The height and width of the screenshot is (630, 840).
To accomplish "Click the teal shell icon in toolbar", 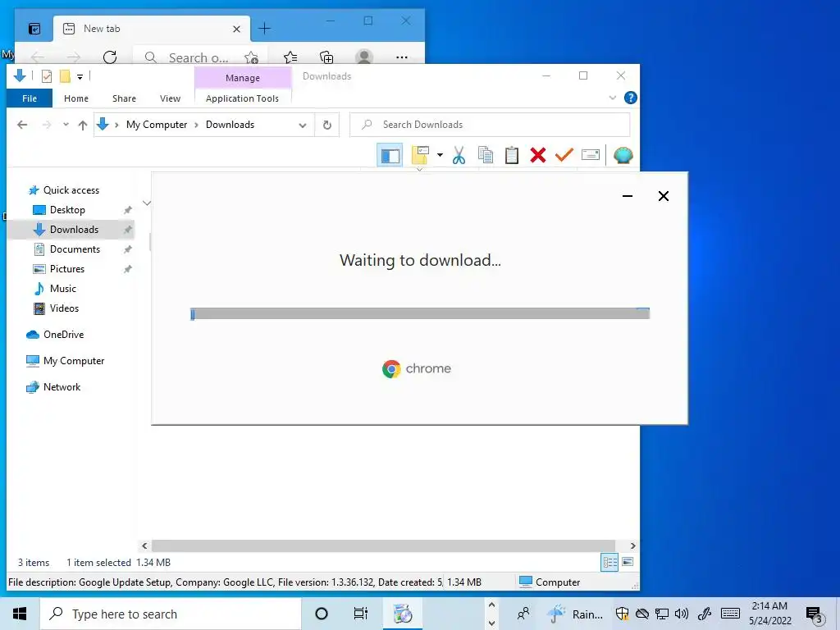I will [x=623, y=155].
